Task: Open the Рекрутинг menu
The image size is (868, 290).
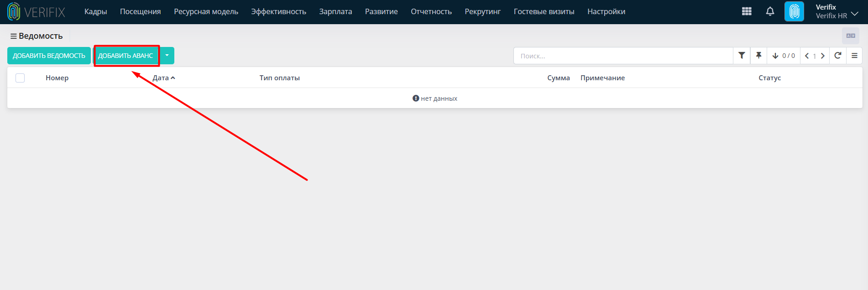Action: 483,11
